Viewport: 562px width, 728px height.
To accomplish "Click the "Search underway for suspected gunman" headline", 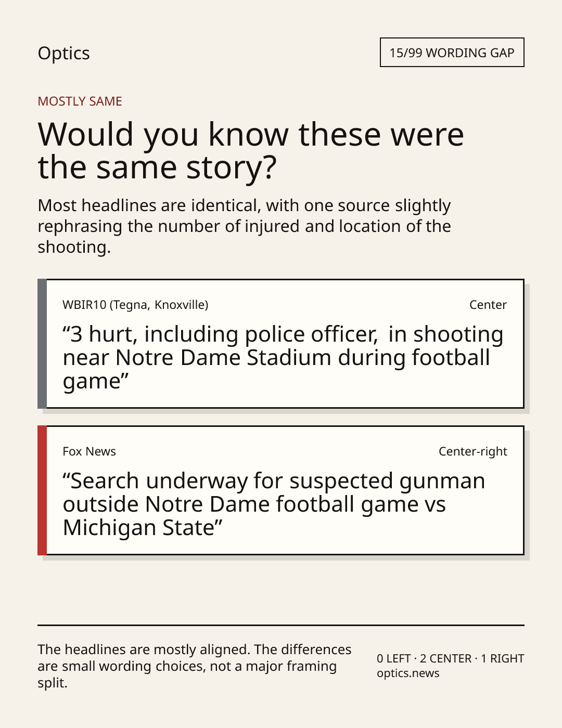I will click(274, 504).
